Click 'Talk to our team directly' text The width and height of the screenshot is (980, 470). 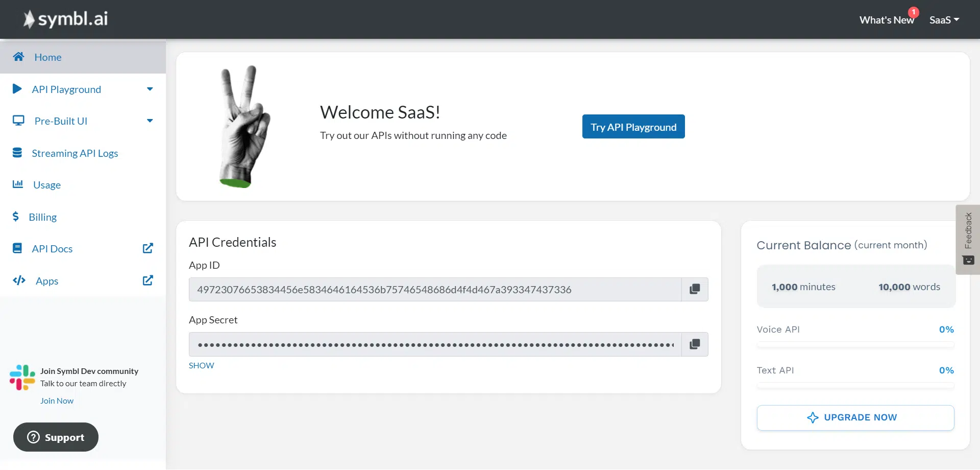pyautogui.click(x=83, y=384)
